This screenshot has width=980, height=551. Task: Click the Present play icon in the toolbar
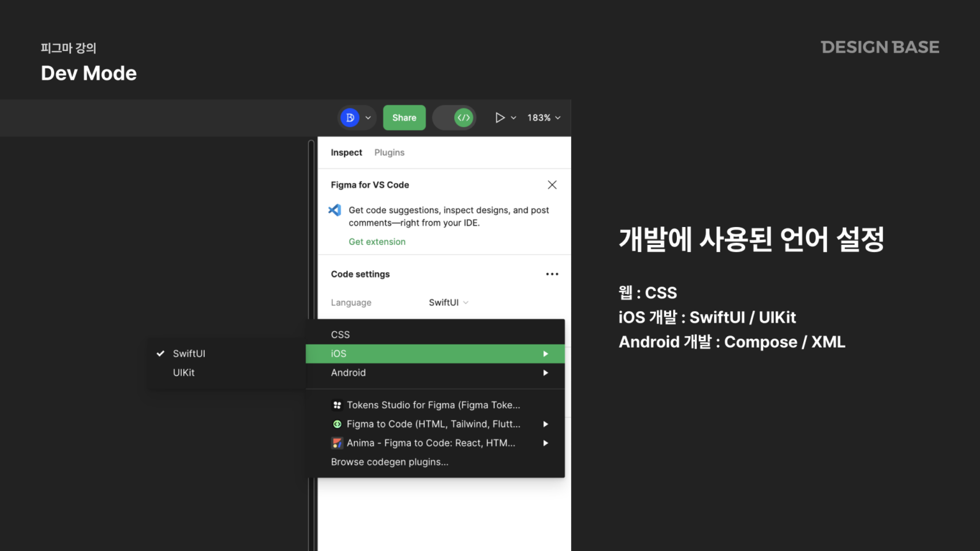tap(501, 117)
